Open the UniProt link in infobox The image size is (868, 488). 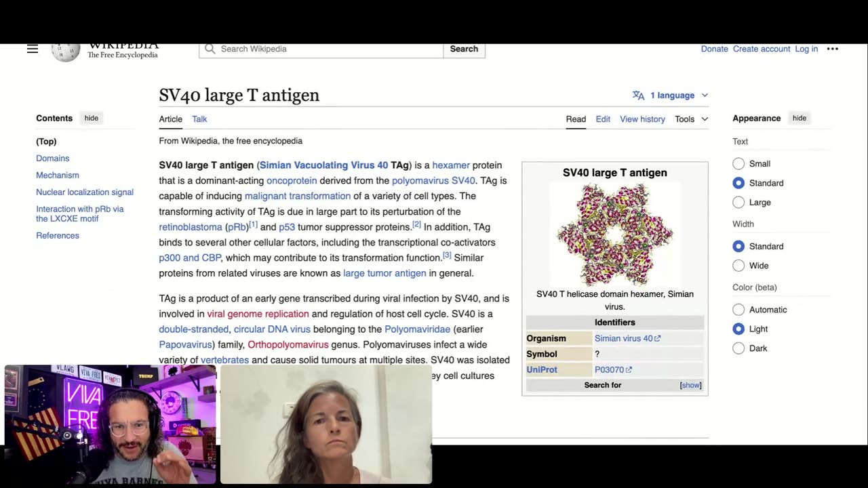coord(541,369)
